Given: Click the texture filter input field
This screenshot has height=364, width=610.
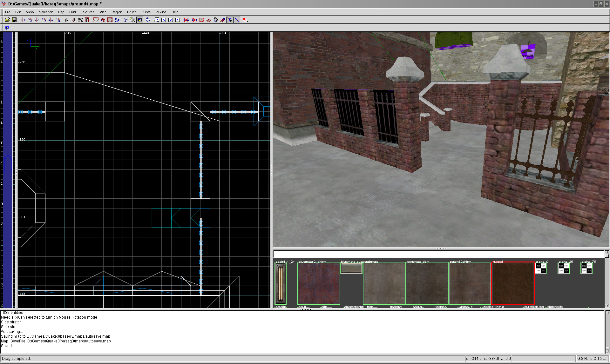Looking at the screenshot, I should coord(438,254).
